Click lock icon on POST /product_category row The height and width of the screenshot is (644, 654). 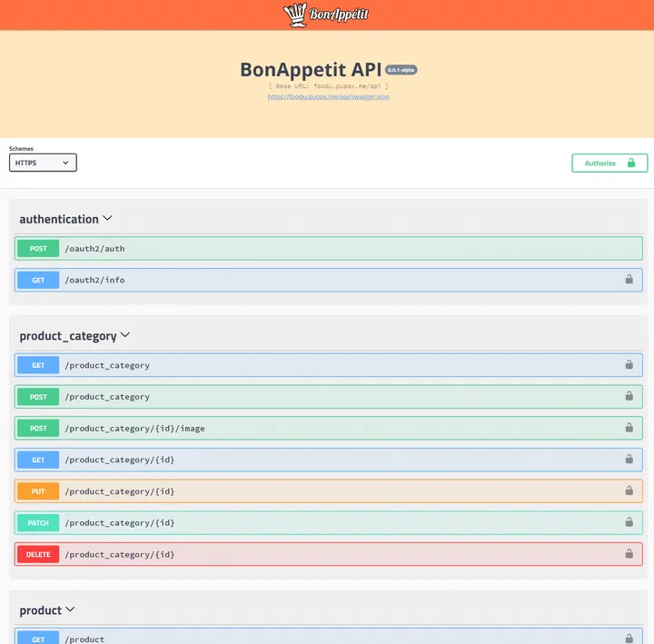click(629, 396)
